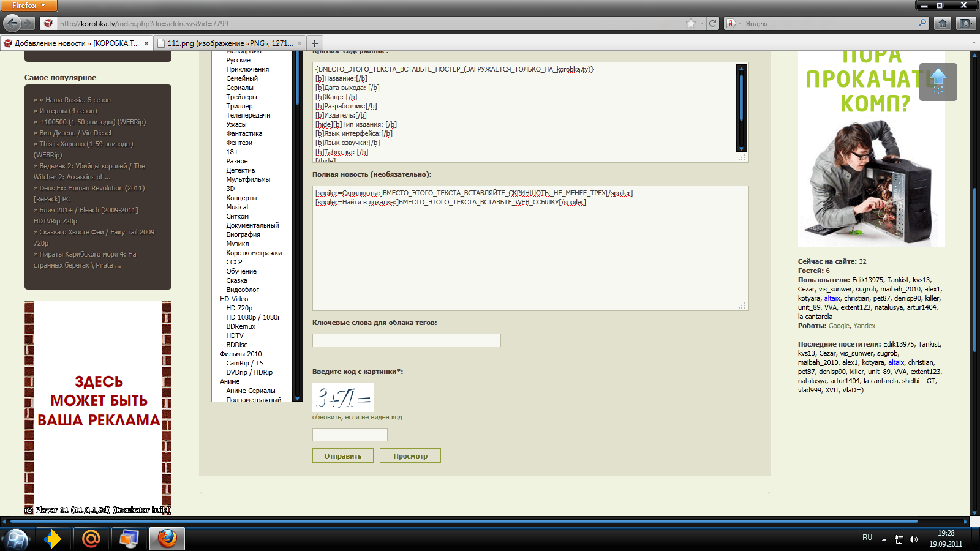Close the Добавление новости tab
980x551 pixels.
click(146, 43)
